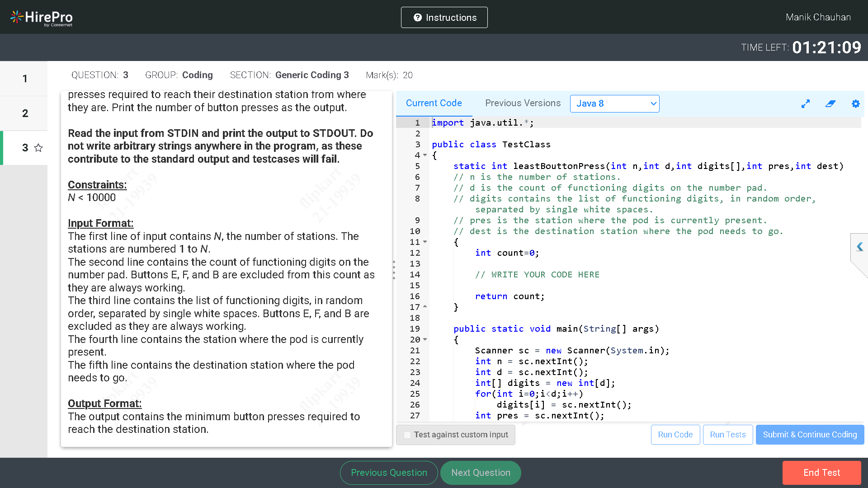Image resolution: width=868 pixels, height=488 pixels.
Task: Go to question 1 in sidebar
Action: click(x=24, y=79)
